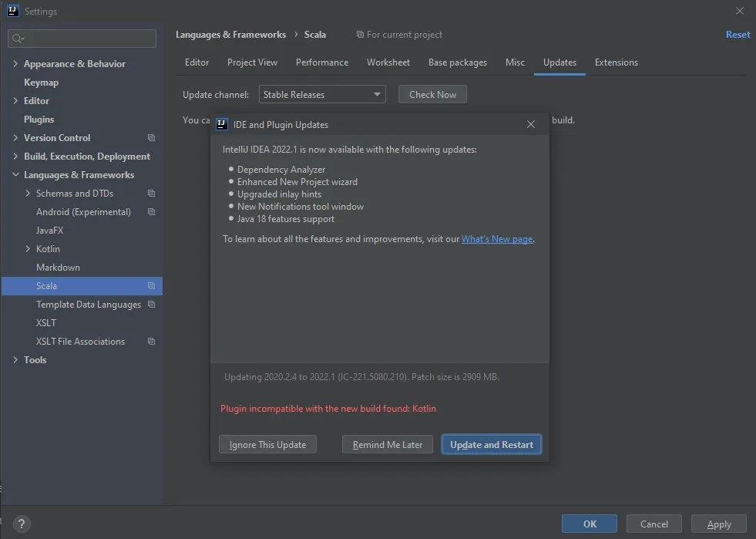The image size is (756, 539).
Task: Switch to Base packages tab
Action: click(x=458, y=62)
